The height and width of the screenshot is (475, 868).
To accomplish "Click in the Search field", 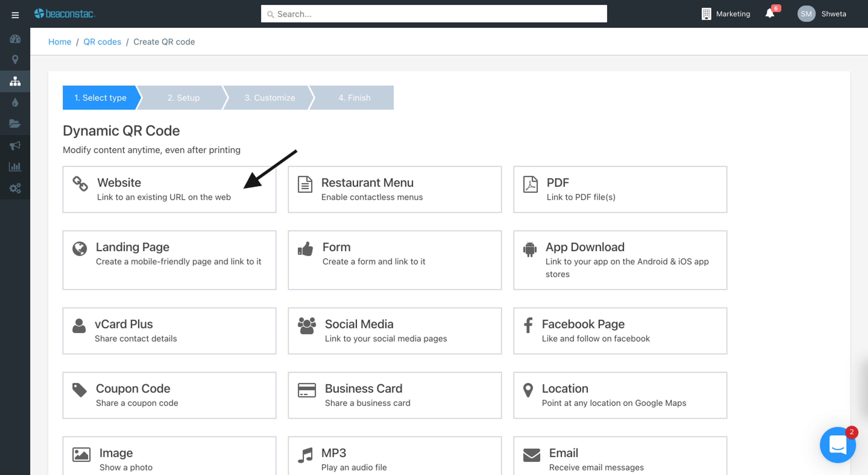I will pos(434,14).
